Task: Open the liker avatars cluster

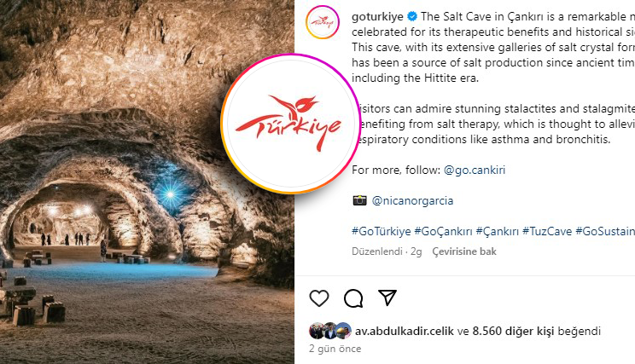Action: click(x=330, y=331)
